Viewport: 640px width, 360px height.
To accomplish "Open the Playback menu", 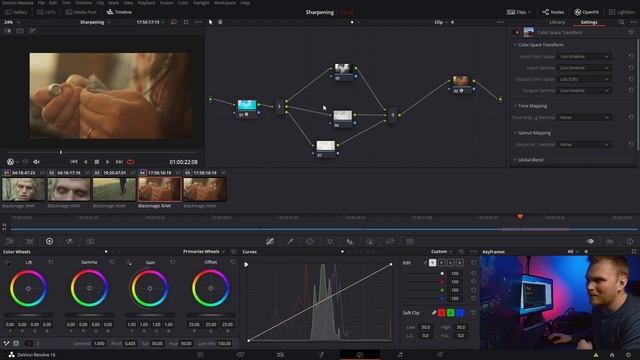I will coord(146,3).
